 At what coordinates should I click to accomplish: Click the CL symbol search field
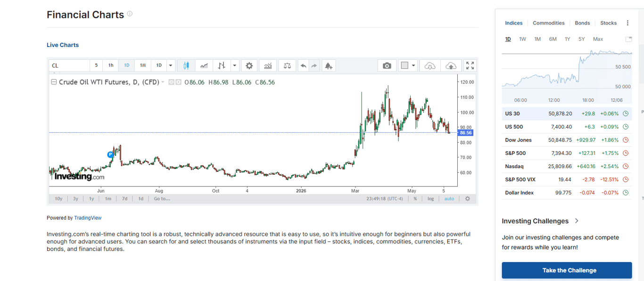pos(69,65)
